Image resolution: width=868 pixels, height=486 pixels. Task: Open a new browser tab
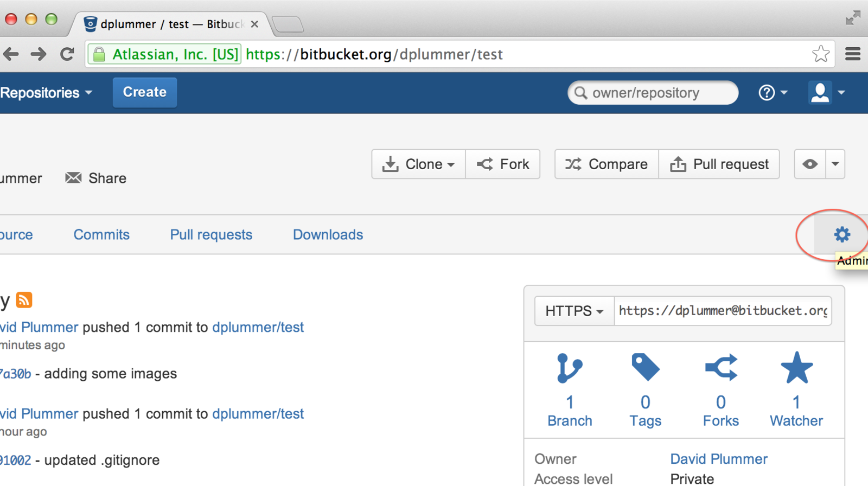tap(288, 24)
